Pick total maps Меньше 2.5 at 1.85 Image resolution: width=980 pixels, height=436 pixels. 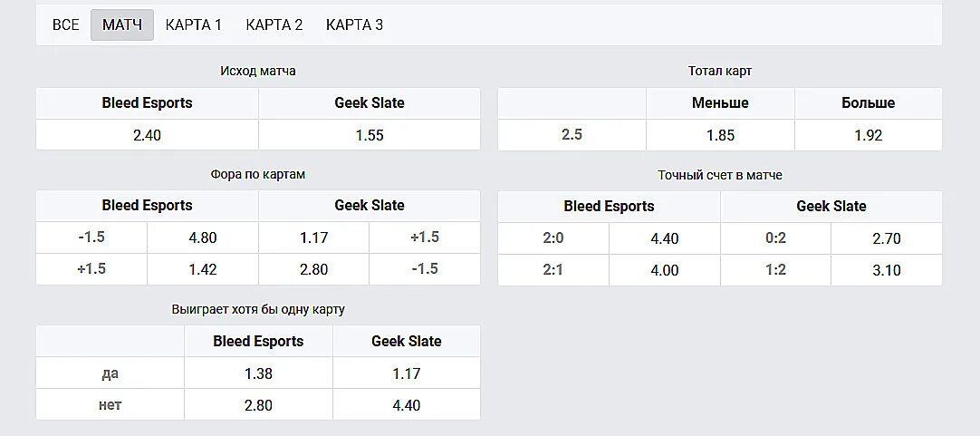[720, 135]
